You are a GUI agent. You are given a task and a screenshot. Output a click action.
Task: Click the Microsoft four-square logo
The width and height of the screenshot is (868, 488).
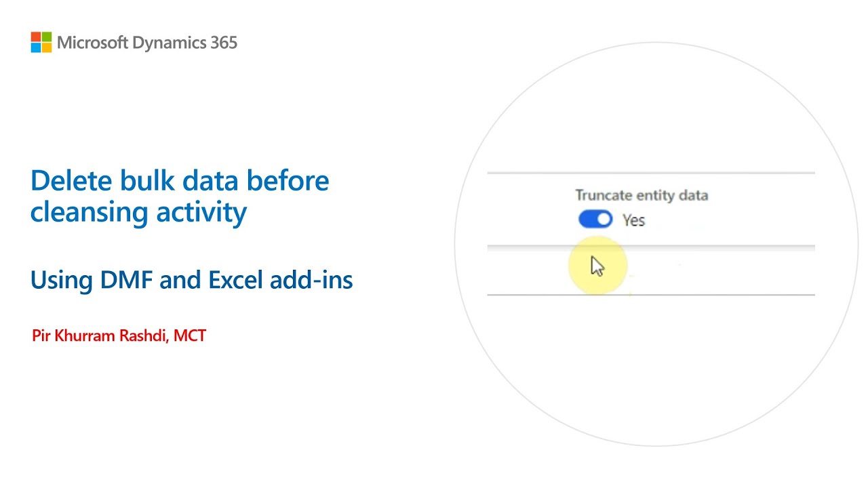pos(41,42)
